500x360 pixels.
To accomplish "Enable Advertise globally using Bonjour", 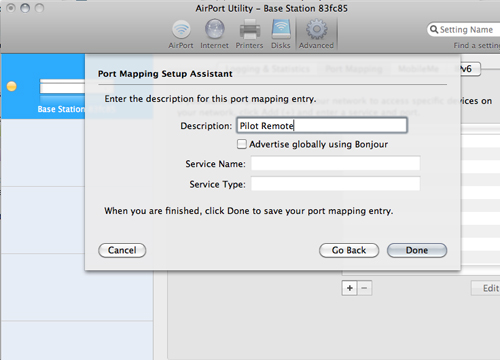I will click(242, 144).
